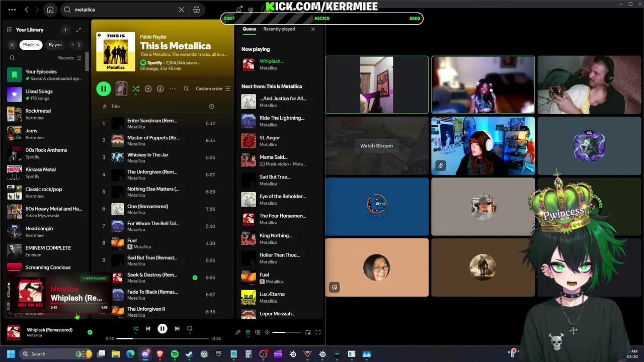
Task: Open the miniplayer
Action: point(308,332)
